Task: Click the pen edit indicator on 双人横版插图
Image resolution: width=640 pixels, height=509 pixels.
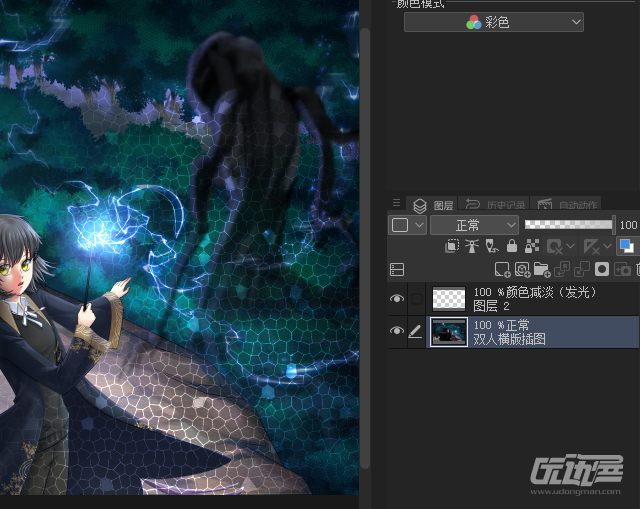Action: [416, 331]
